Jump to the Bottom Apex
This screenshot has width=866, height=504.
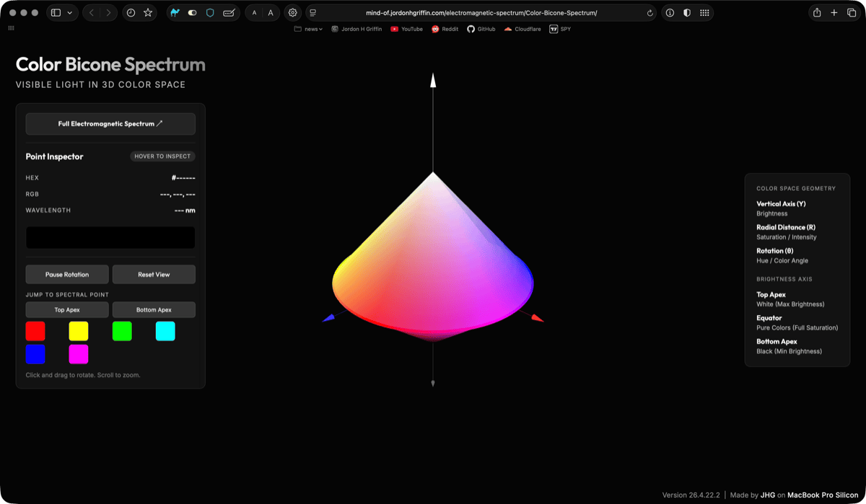point(154,310)
